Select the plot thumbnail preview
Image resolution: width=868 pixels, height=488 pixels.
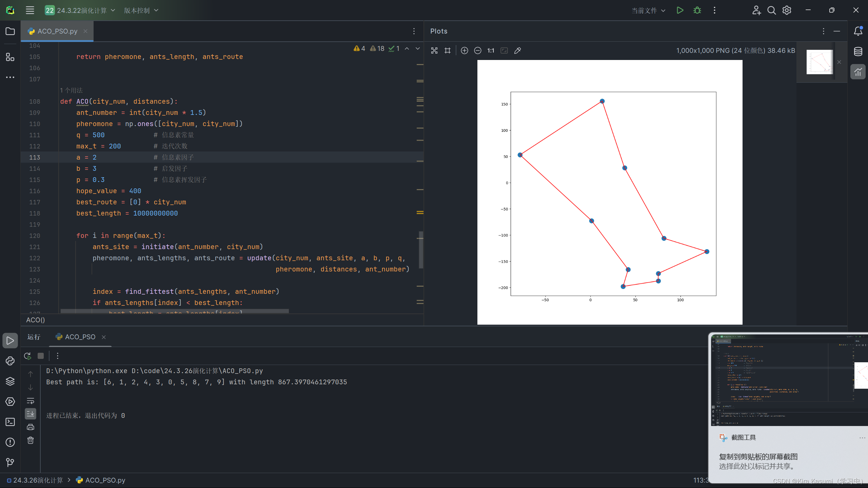point(819,62)
